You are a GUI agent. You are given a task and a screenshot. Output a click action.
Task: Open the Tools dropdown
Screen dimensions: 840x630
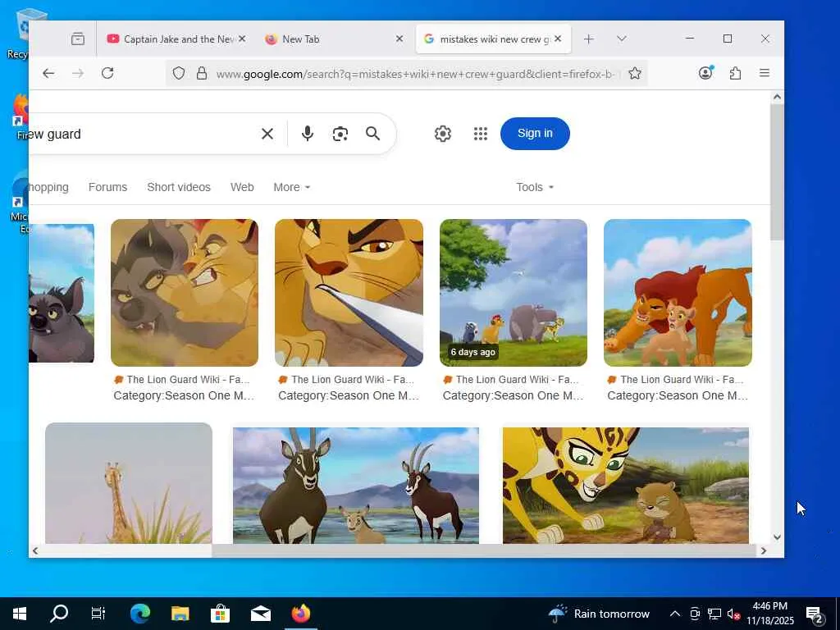(x=535, y=187)
